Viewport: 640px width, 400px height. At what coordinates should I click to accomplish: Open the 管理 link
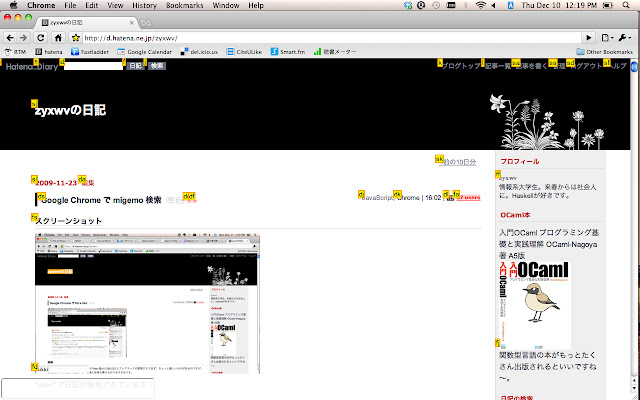click(x=558, y=66)
